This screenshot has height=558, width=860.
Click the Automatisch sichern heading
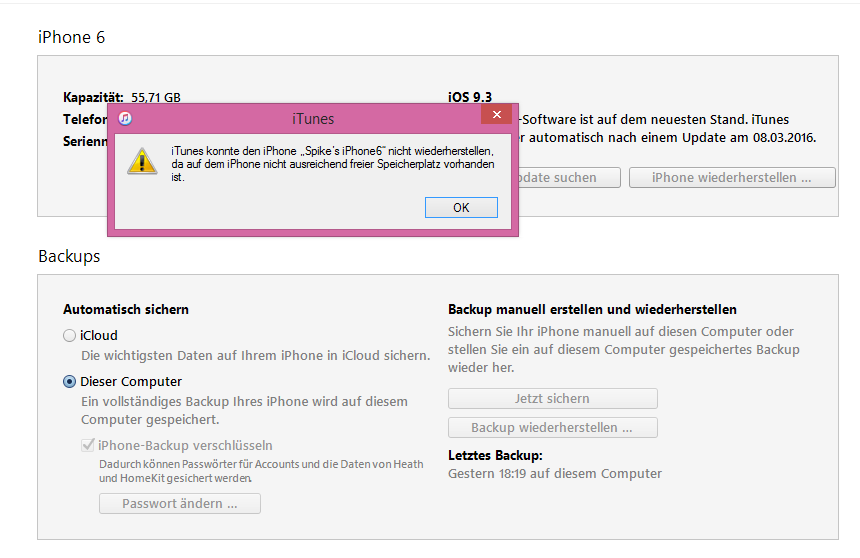tap(126, 310)
